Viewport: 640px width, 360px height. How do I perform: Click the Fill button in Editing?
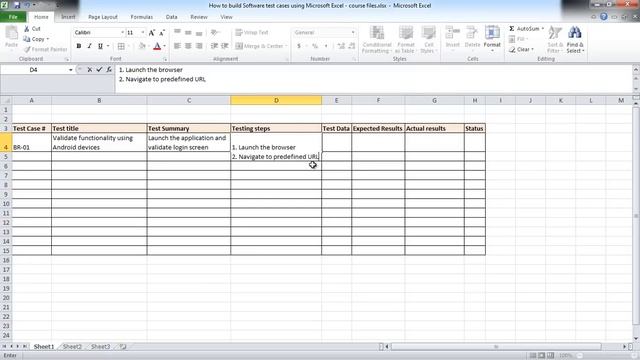point(517,39)
